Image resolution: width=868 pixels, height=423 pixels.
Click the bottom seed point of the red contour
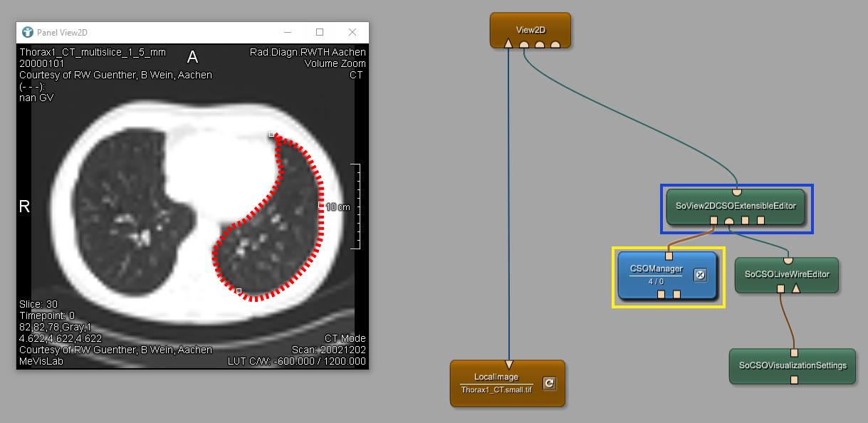pyautogui.click(x=239, y=291)
